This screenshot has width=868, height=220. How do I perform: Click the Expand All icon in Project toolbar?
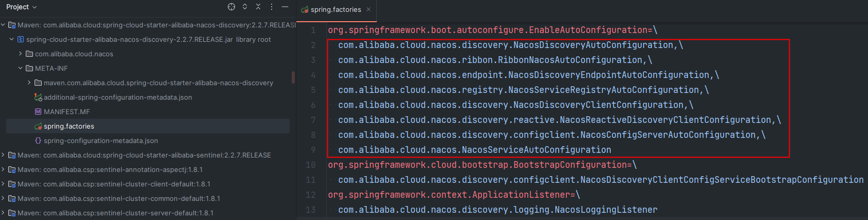pyautogui.click(x=245, y=7)
